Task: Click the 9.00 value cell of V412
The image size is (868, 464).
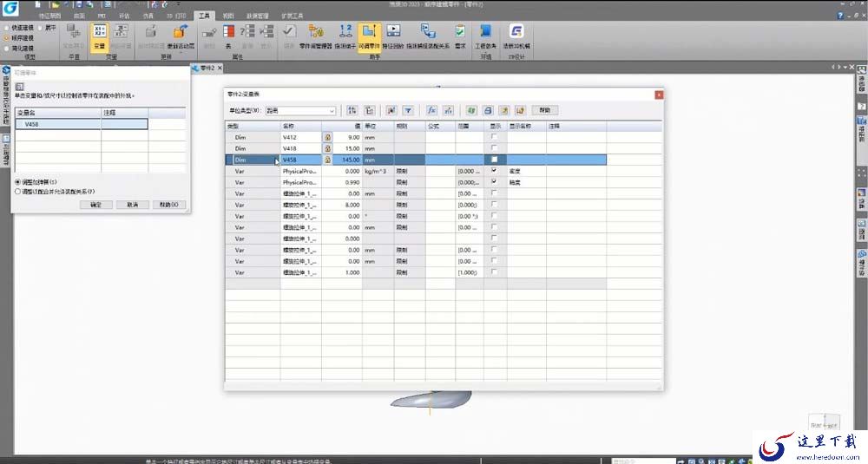Action: click(x=348, y=137)
